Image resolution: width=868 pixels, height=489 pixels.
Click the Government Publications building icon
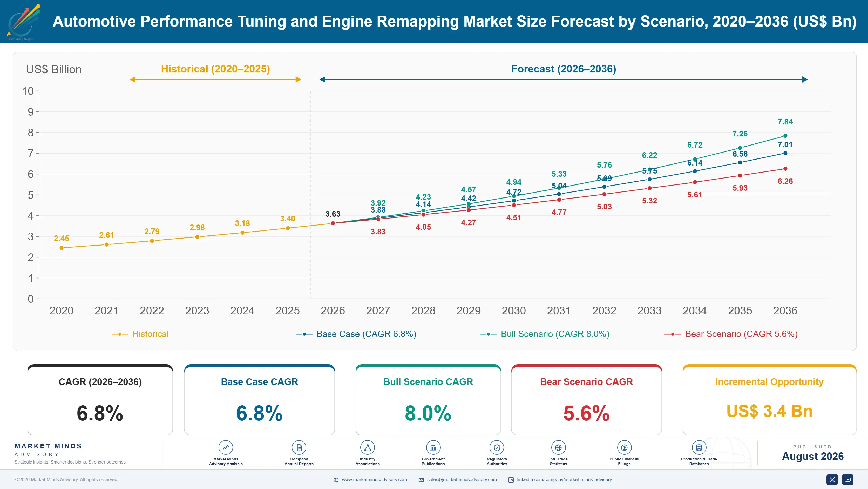(x=433, y=447)
